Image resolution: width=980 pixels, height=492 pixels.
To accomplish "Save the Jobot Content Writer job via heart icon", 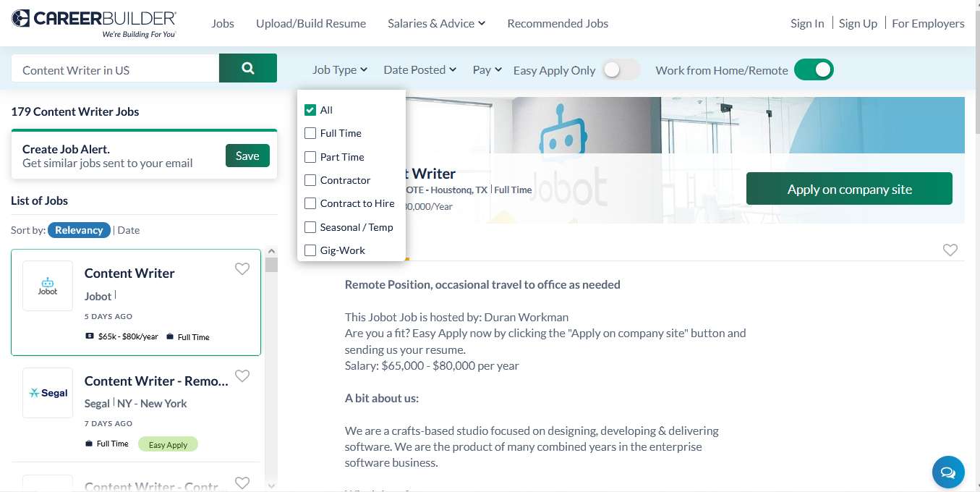I will pyautogui.click(x=242, y=268).
